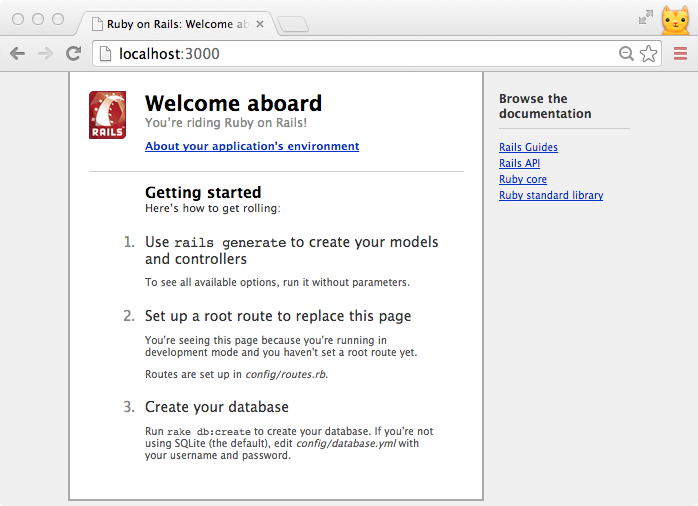Click the zoom magnifier icon in address bar
The width and height of the screenshot is (698, 506).
pyautogui.click(x=626, y=53)
